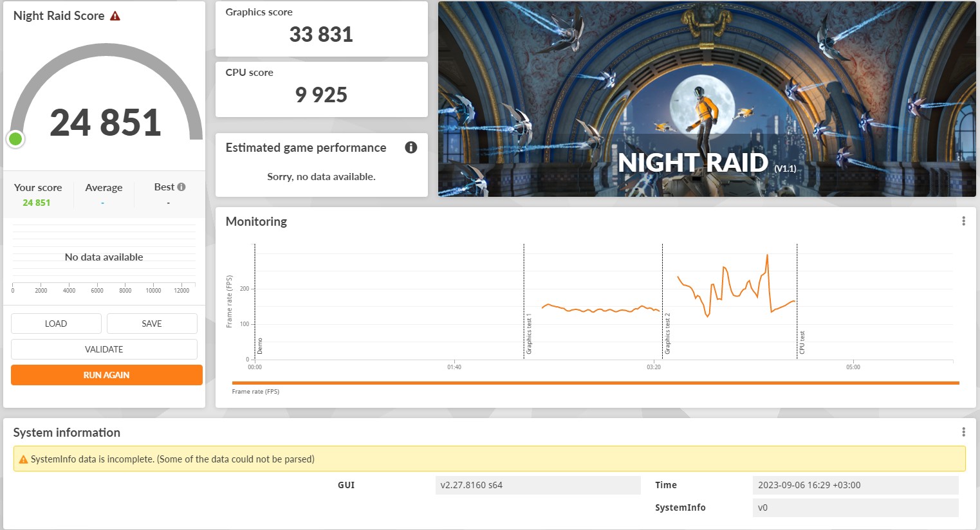Click the GUI version value field
Viewport: 980px width, 530px height.
(537, 485)
